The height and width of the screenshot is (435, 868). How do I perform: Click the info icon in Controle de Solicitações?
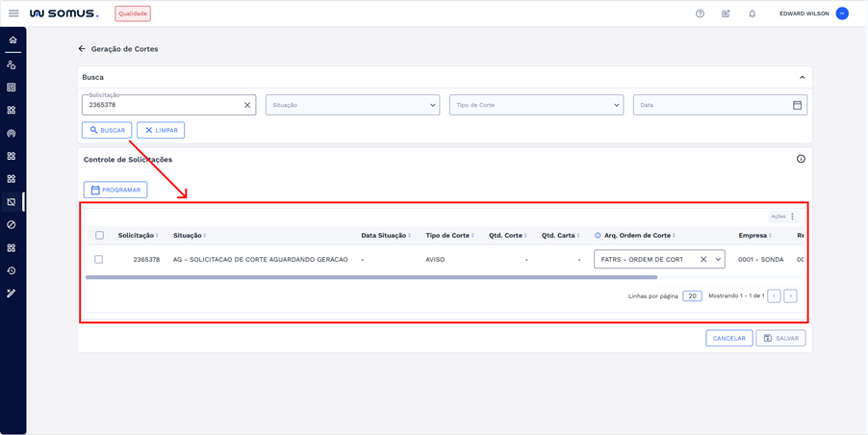click(801, 159)
